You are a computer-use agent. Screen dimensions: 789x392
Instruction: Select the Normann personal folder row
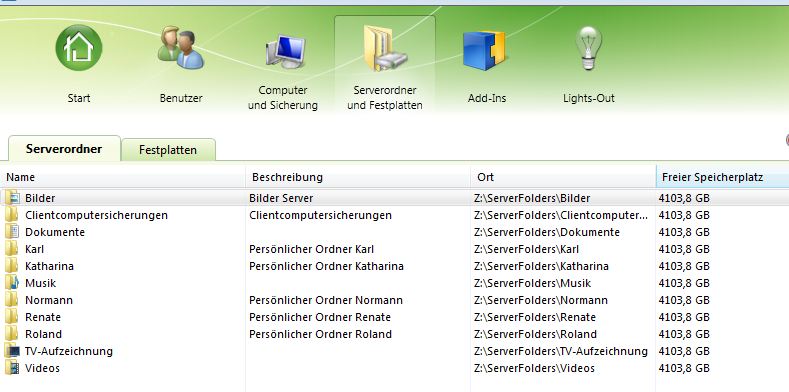[394, 300]
